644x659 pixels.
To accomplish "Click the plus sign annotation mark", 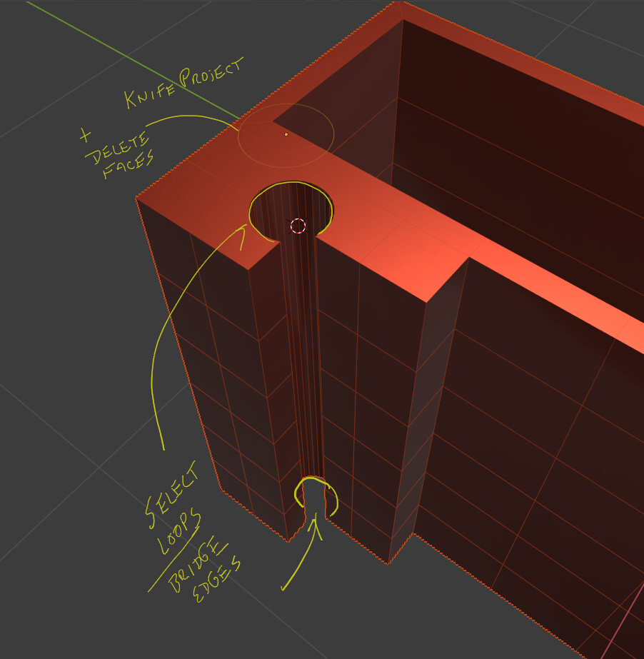I will point(84,133).
